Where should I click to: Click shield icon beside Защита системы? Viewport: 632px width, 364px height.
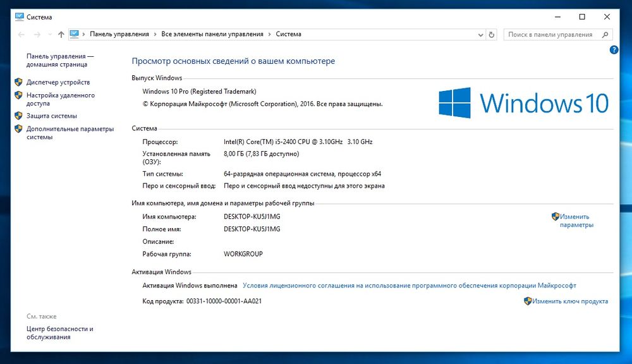pos(18,116)
